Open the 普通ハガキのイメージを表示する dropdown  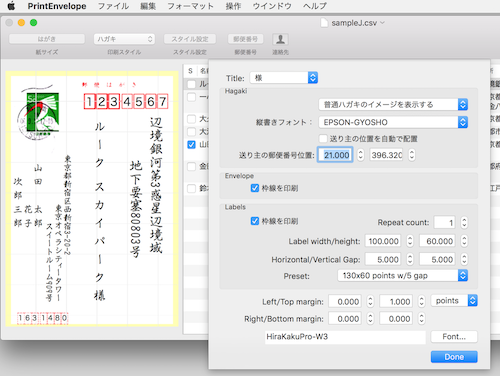tap(393, 105)
